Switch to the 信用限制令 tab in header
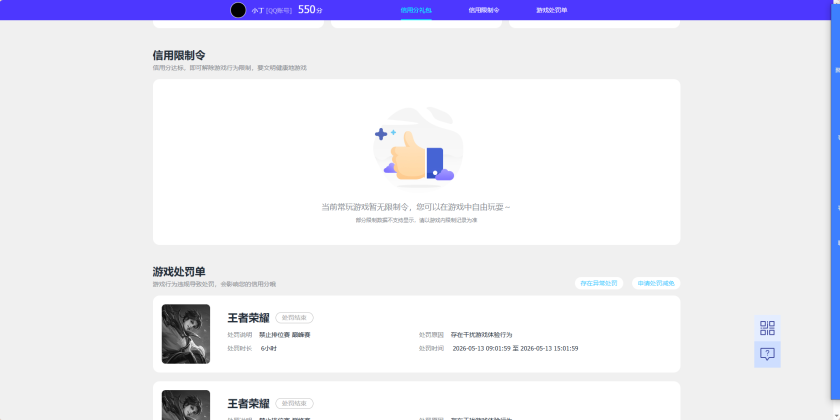Image resolution: width=840 pixels, height=420 pixels. click(x=484, y=10)
